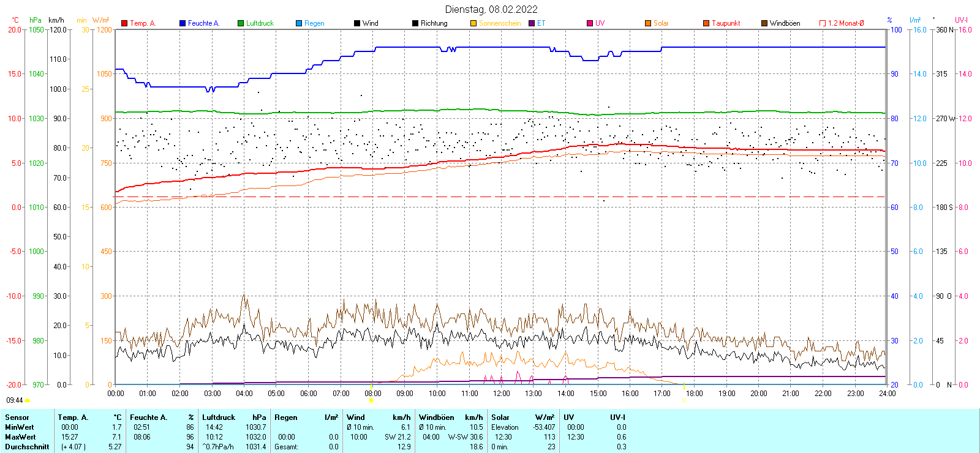Click the blue Feuchte A. legend square

[x=183, y=23]
